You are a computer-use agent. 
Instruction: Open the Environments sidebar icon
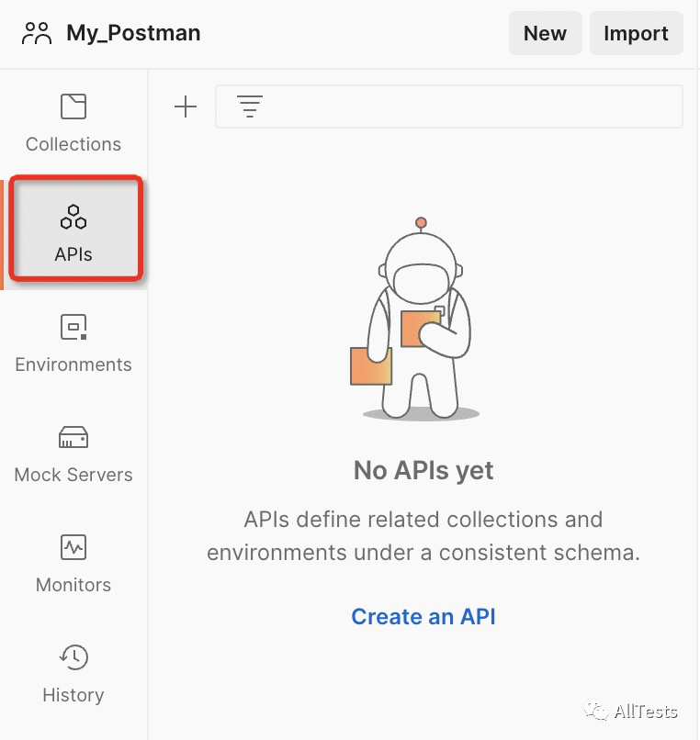pyautogui.click(x=73, y=327)
